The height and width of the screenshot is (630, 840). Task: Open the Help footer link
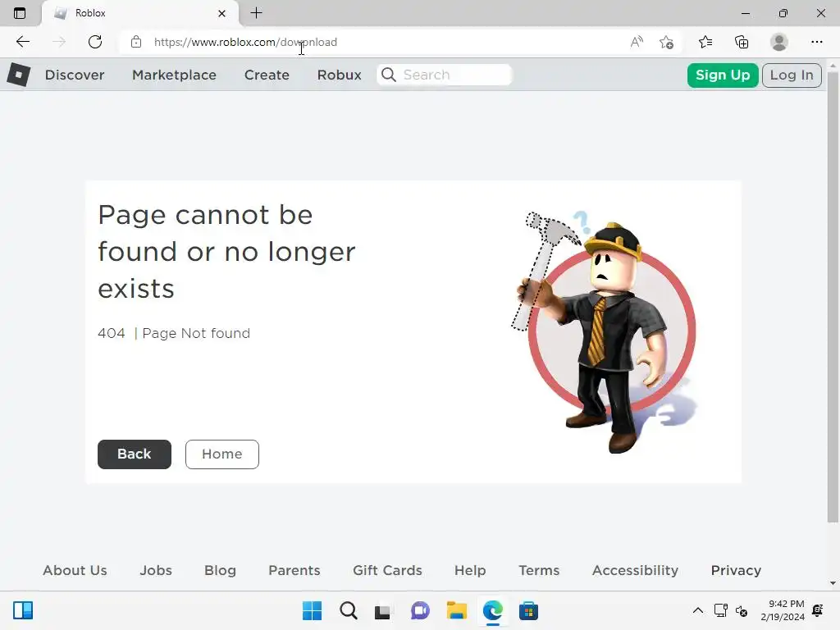click(x=470, y=571)
